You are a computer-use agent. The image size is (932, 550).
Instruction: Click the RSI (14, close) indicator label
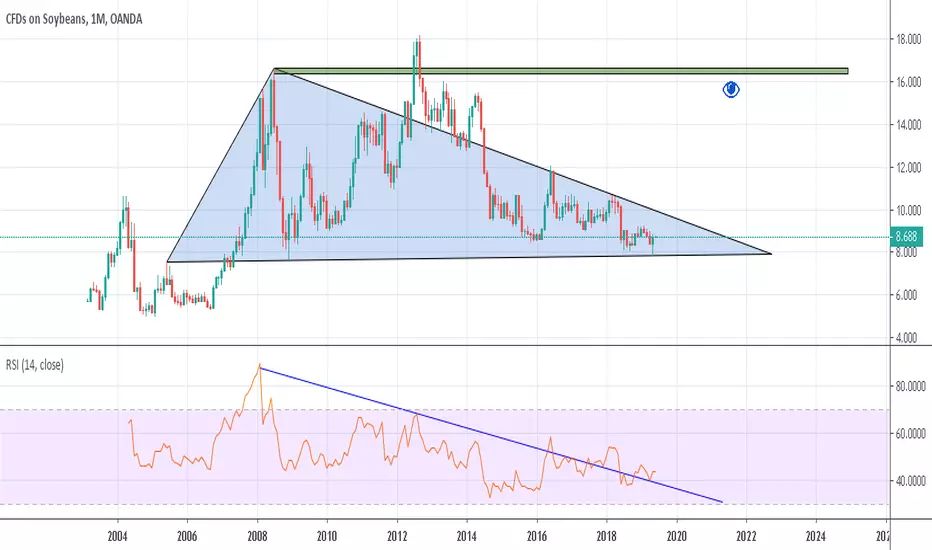pos(34,365)
